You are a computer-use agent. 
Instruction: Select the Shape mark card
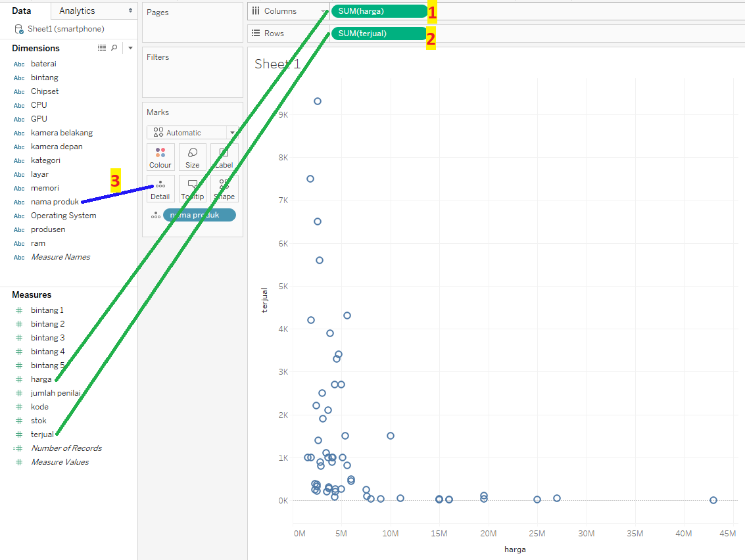[224, 189]
